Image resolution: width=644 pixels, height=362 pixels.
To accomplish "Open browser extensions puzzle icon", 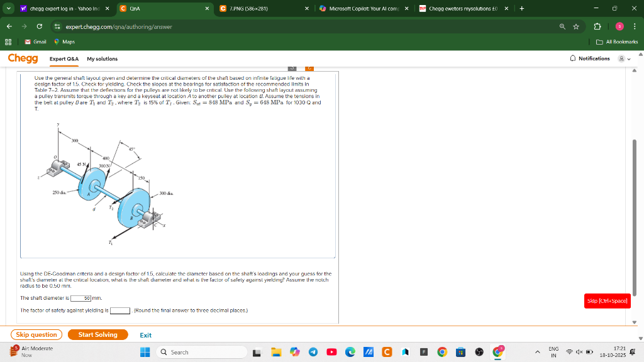I will point(597,26).
